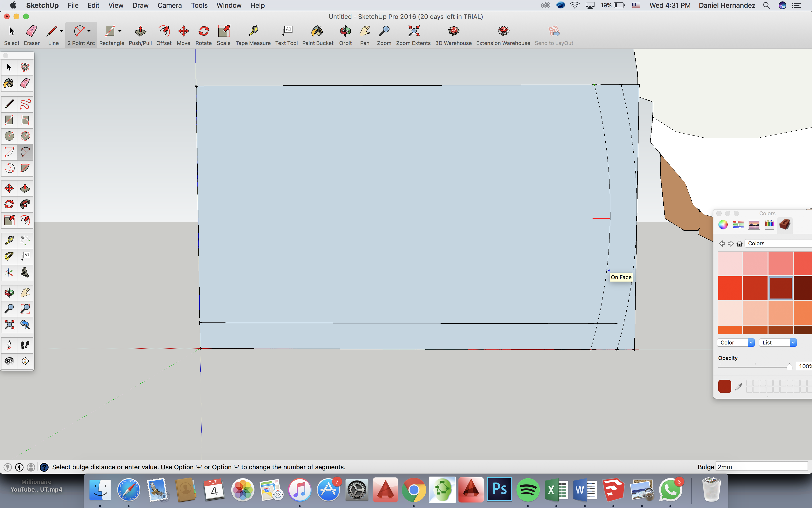Pick the Freehand tool in left palette
This screenshot has height=508, width=812.
tap(25, 104)
